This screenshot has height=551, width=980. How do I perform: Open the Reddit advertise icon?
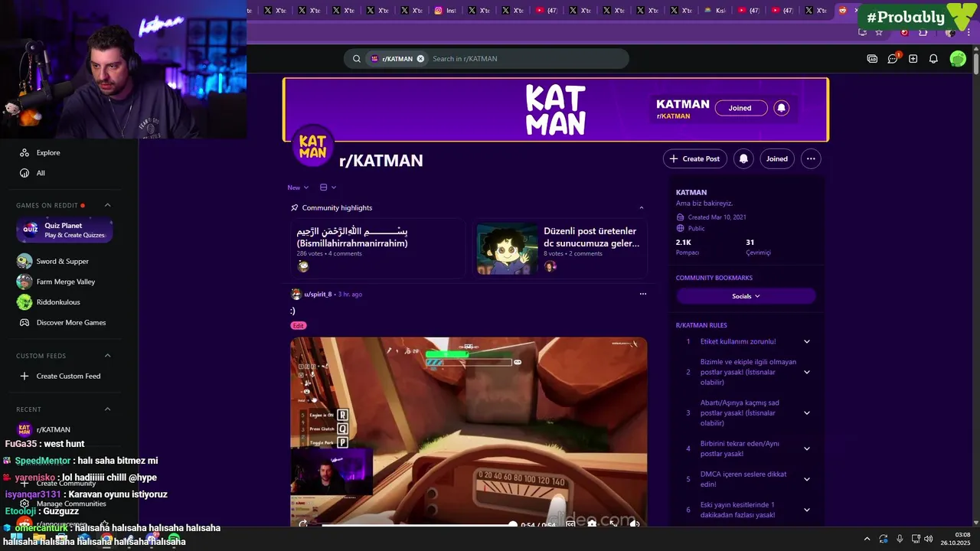[x=872, y=59]
